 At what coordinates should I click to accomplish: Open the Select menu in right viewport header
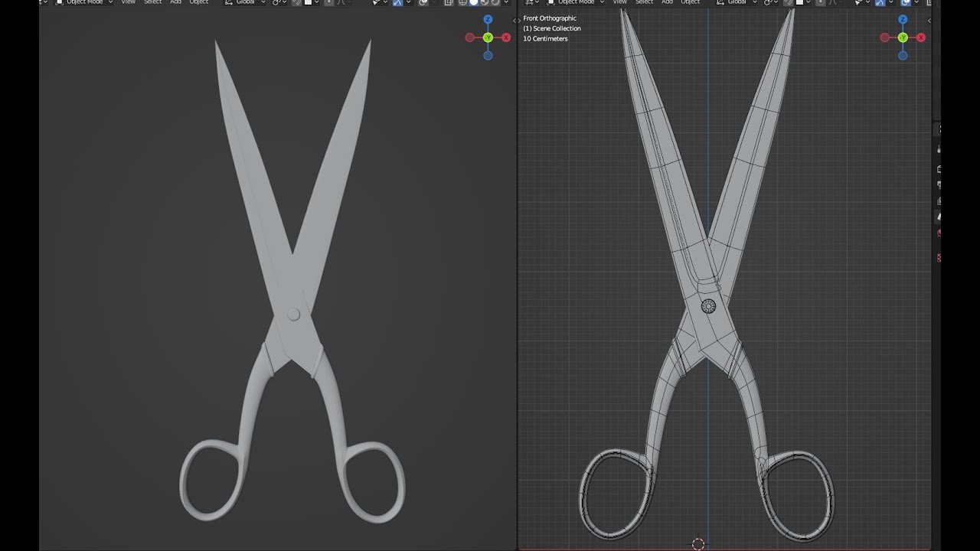point(645,2)
